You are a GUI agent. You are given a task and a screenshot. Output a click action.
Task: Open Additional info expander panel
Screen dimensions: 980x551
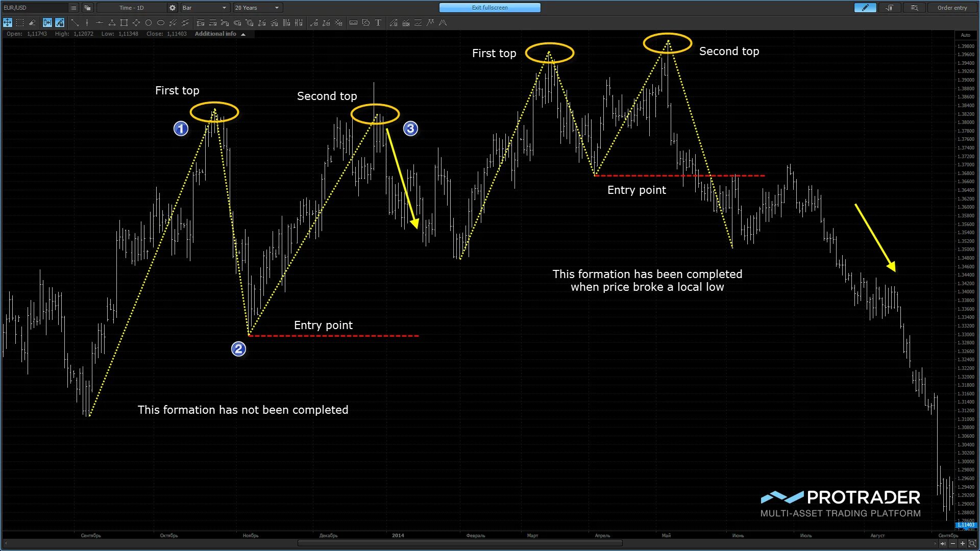click(220, 34)
